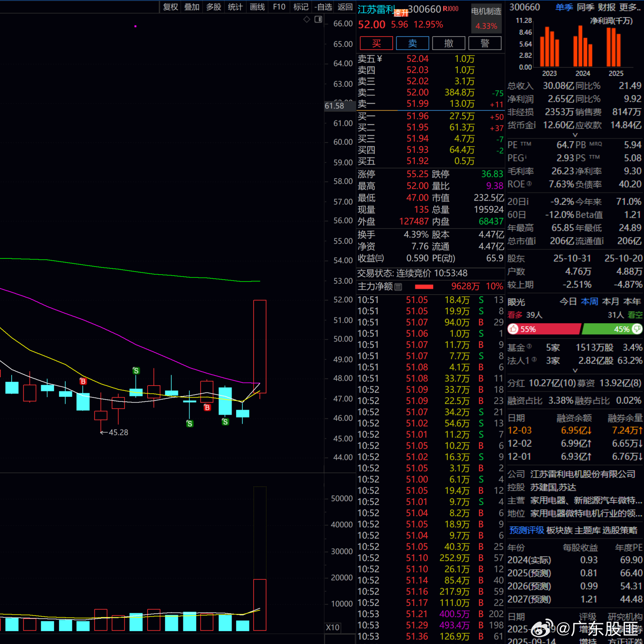Click the info icon beside 总市值
This screenshot has width=644, height=644.
(x=535, y=241)
